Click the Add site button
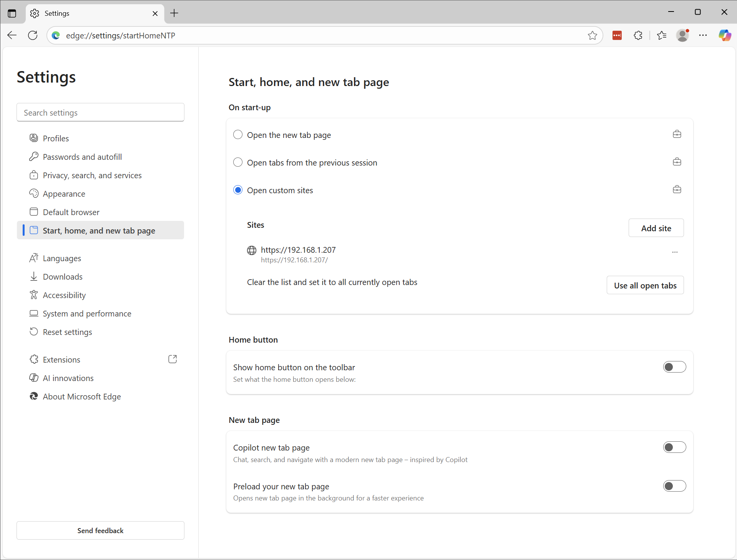 tap(656, 228)
